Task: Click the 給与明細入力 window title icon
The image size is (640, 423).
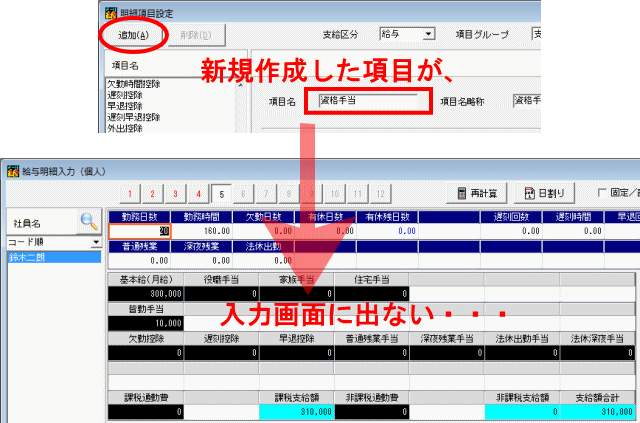Action: point(13,171)
